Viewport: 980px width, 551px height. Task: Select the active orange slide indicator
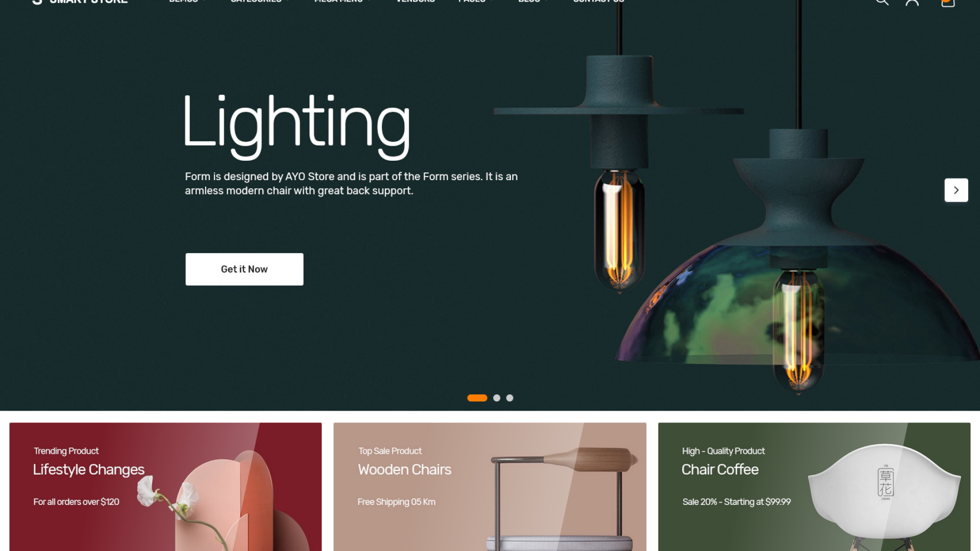[x=477, y=398]
